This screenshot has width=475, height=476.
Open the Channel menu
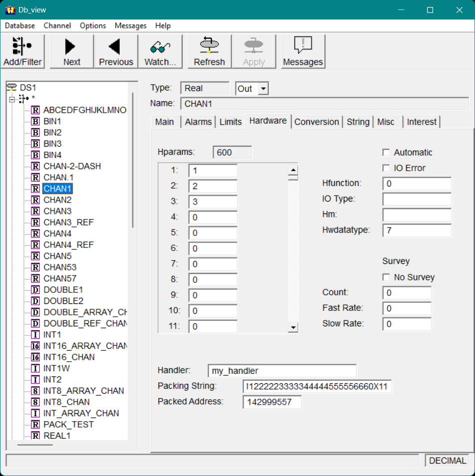[x=57, y=25]
